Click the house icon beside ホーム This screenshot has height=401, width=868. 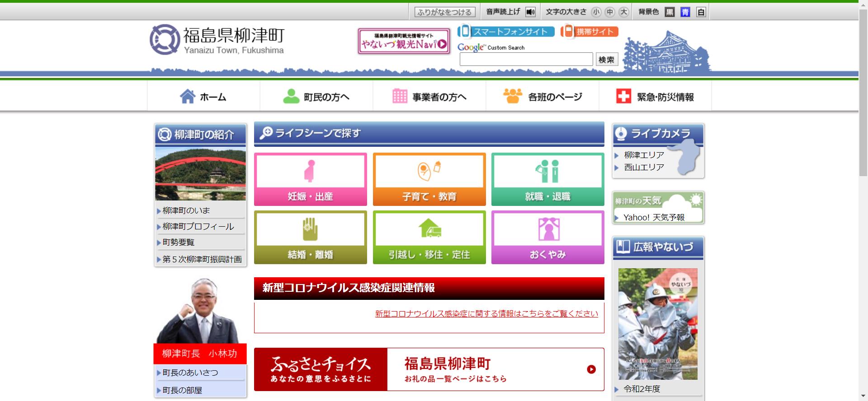(187, 96)
